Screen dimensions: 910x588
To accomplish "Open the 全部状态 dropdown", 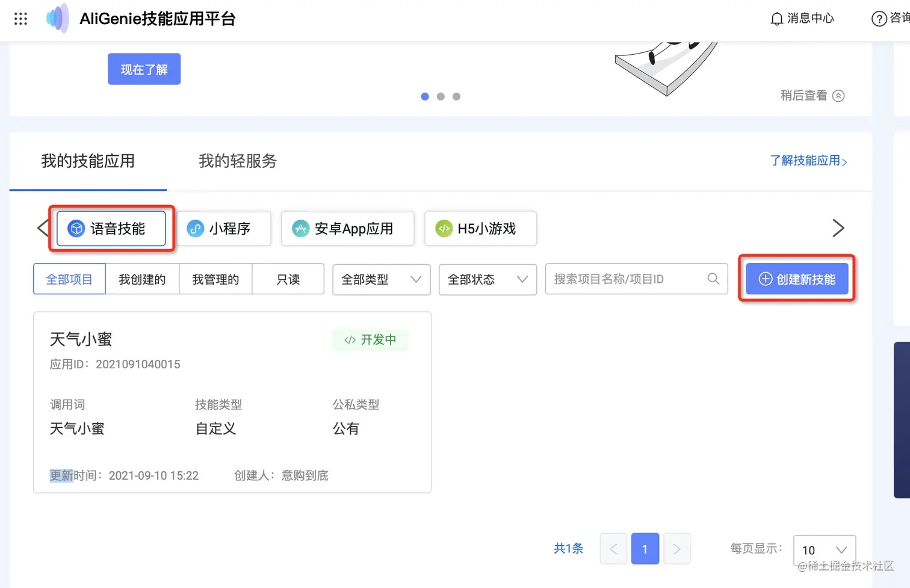I will [x=487, y=279].
